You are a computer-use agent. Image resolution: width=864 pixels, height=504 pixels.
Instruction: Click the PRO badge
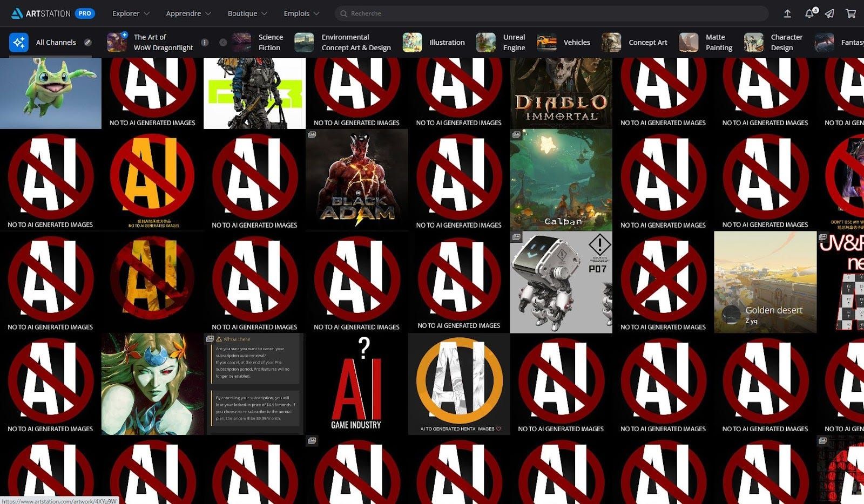click(x=85, y=13)
